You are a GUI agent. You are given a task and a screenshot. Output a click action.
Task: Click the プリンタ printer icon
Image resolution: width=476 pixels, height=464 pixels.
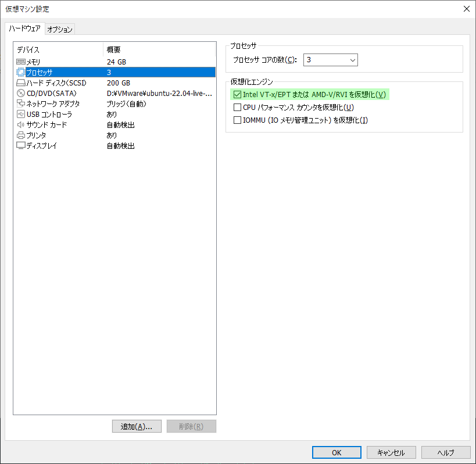coord(21,135)
